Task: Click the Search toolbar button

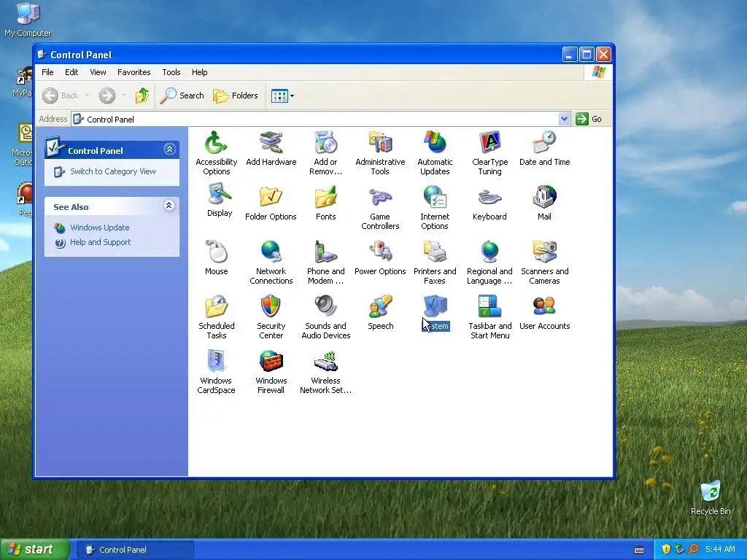Action: tap(182, 96)
